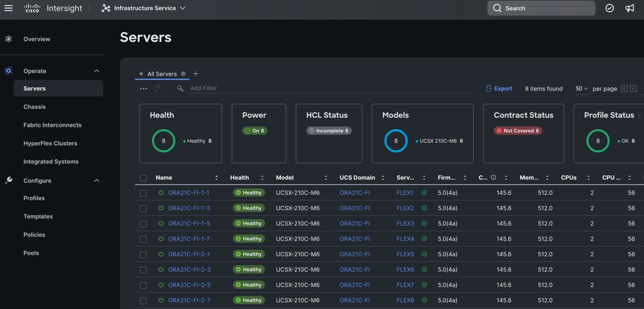Collapse the Configure section chevron
The image size is (644, 309).
pyautogui.click(x=96, y=180)
